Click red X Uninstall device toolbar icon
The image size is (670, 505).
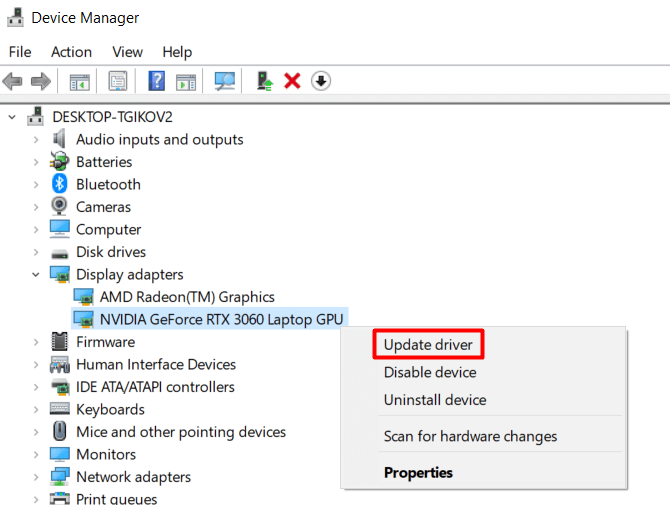coord(292,81)
